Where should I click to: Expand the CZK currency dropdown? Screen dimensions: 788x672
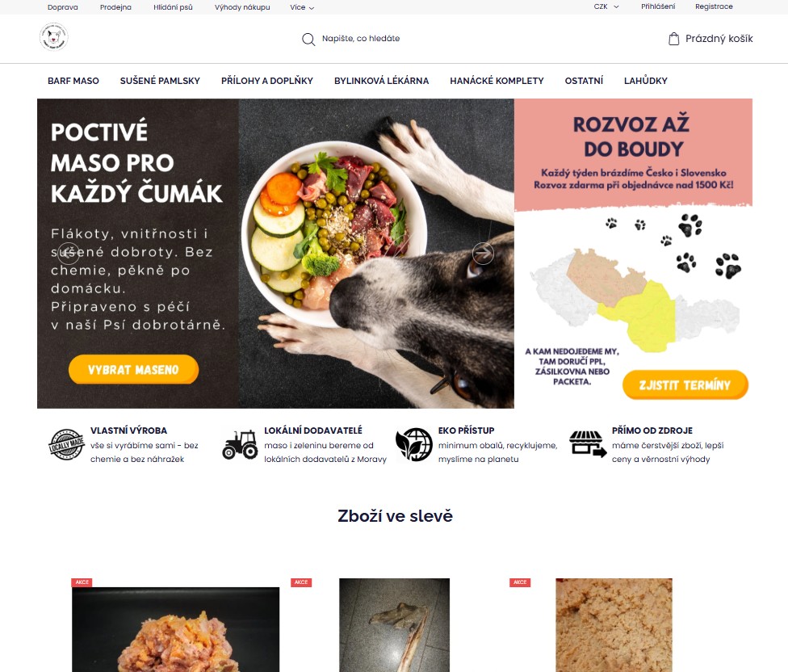click(x=606, y=6)
